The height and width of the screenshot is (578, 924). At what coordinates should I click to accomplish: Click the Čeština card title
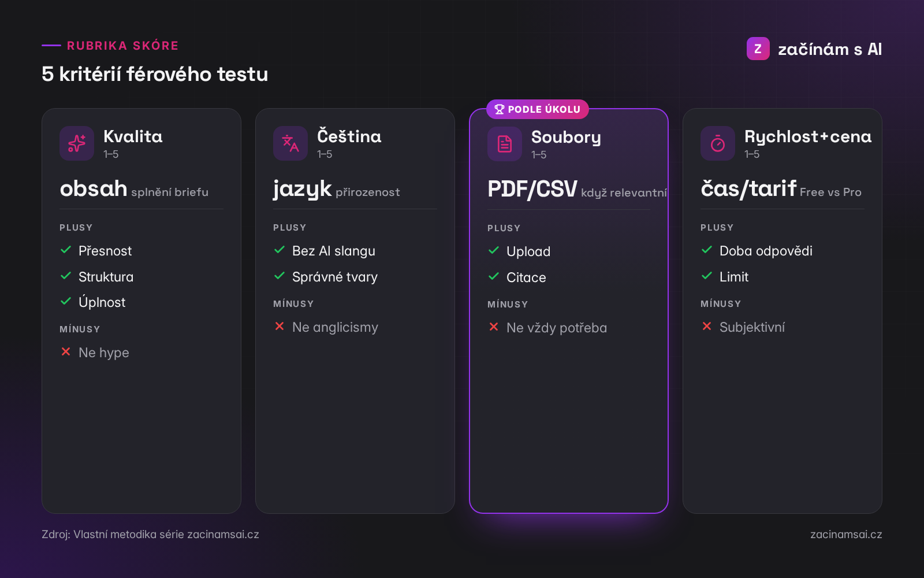(x=349, y=136)
